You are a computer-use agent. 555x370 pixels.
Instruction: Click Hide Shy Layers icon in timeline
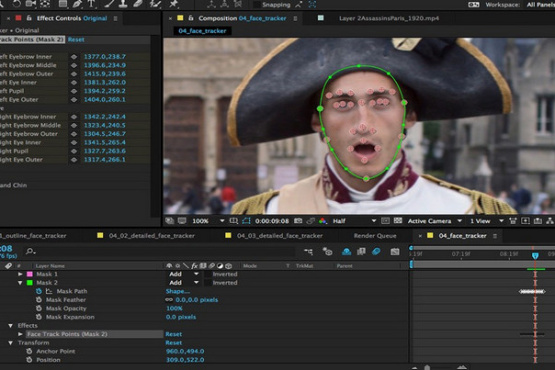click(346, 251)
